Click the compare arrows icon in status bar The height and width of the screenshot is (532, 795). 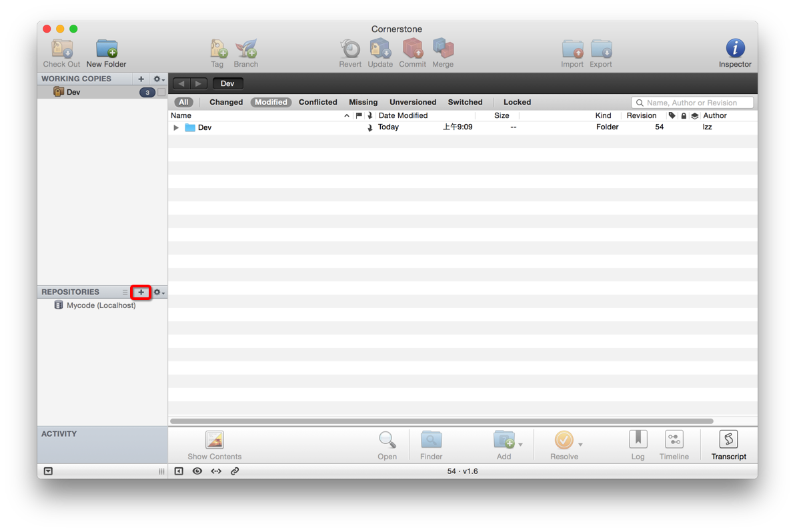pos(216,471)
